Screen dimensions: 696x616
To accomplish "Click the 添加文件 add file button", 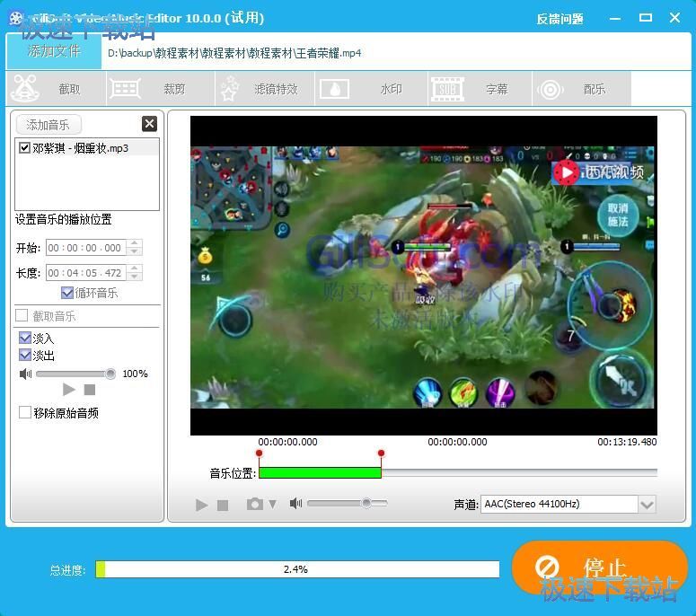I will [54, 51].
